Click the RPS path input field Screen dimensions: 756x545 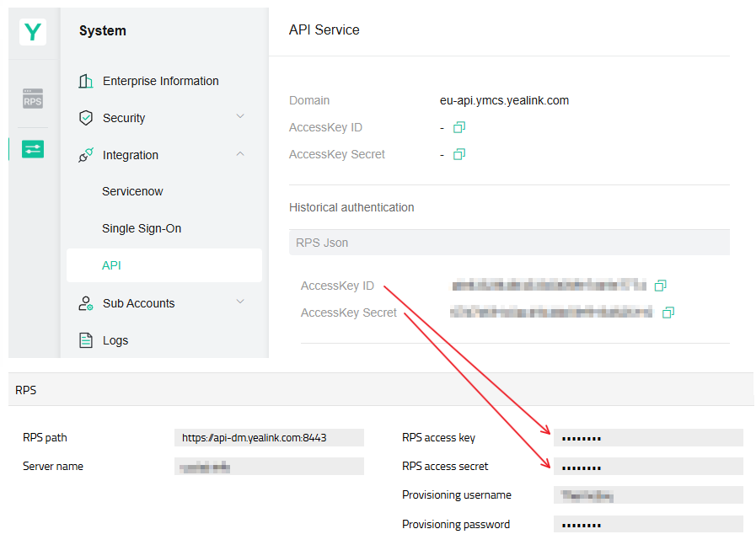[269, 437]
